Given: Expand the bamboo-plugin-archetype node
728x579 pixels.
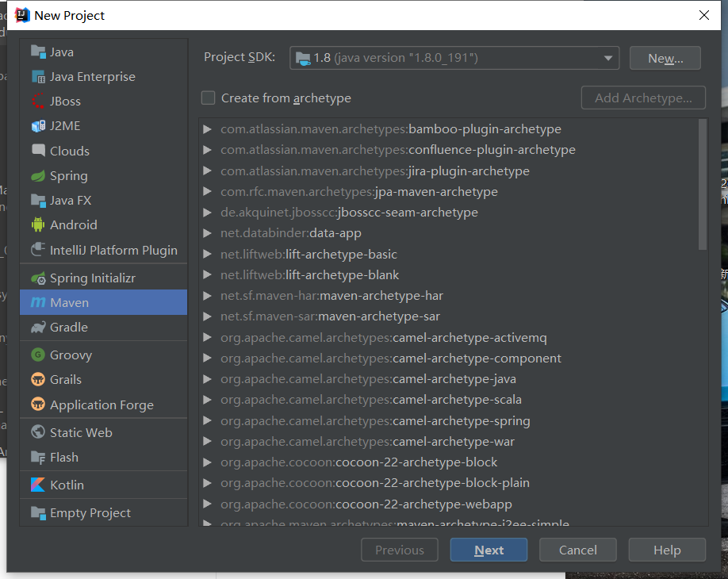Looking at the screenshot, I should tap(208, 129).
